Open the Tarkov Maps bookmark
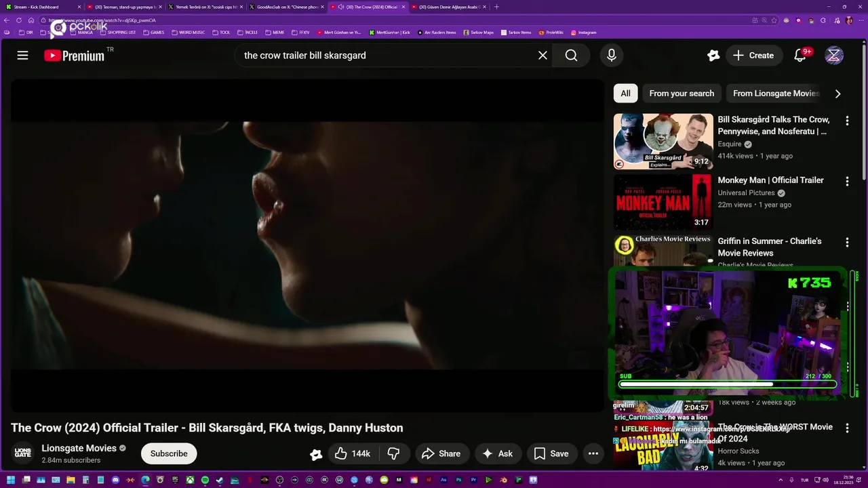This screenshot has width=868, height=488. (x=478, y=33)
